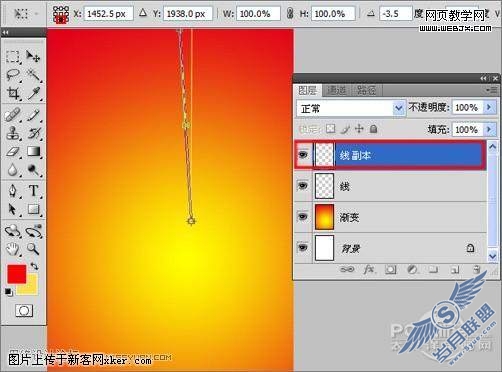Viewport: 502px width, 372px height.
Task: Switch to the 图层 tab
Action: [x=307, y=90]
